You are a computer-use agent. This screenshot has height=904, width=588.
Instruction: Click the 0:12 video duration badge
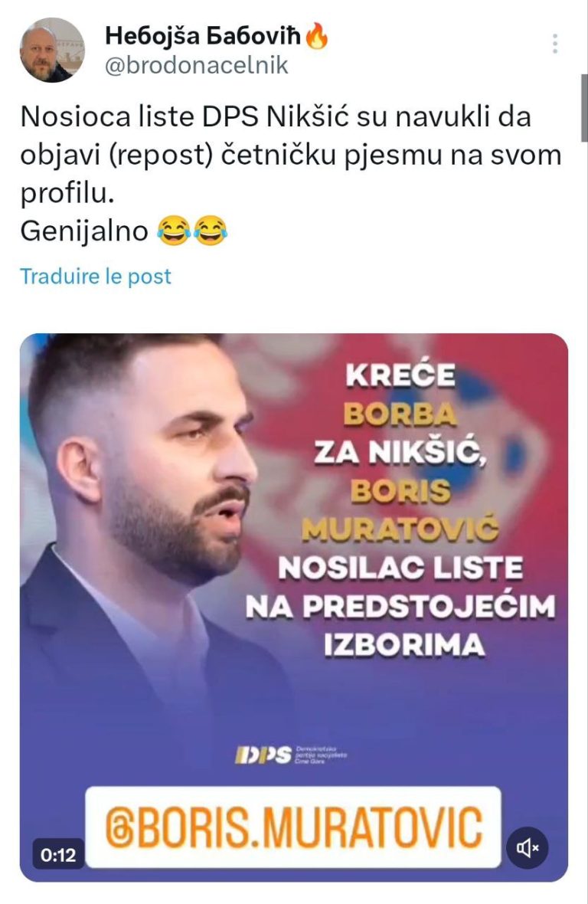(58, 854)
